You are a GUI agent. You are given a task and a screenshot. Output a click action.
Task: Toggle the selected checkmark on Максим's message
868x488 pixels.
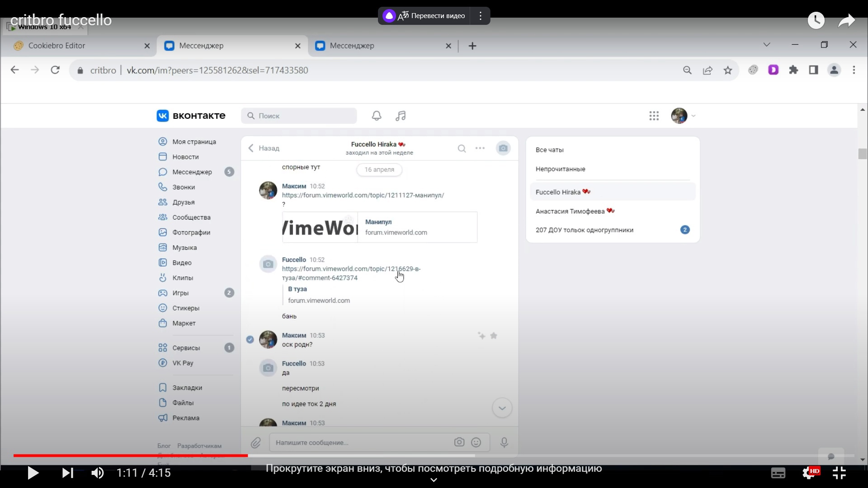point(250,339)
